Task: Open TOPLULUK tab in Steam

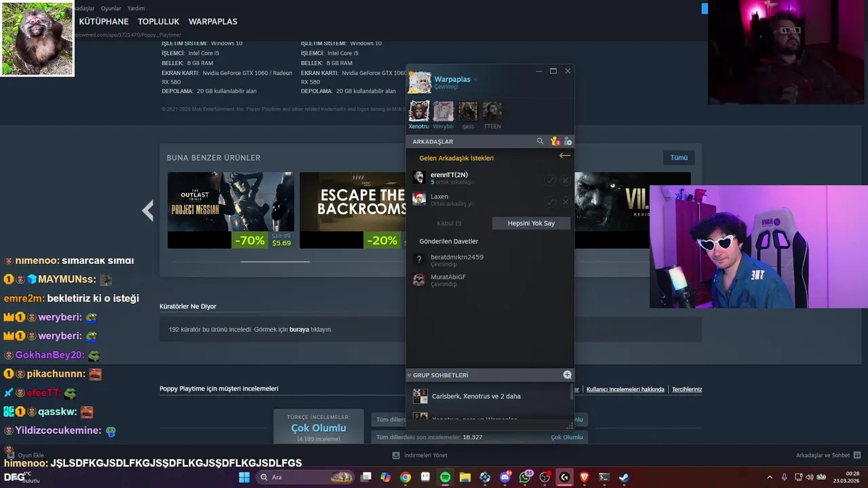Action: 159,22
